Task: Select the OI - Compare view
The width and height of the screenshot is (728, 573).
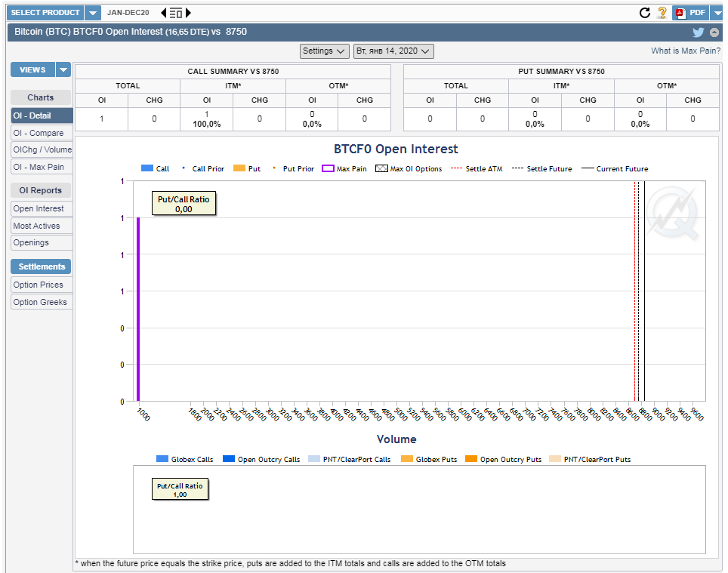Action: tap(42, 133)
